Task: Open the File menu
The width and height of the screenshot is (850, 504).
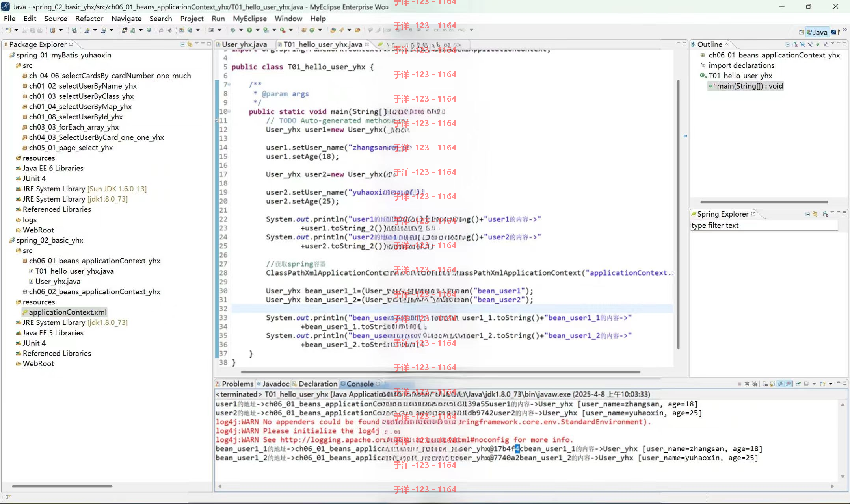Action: [9, 19]
